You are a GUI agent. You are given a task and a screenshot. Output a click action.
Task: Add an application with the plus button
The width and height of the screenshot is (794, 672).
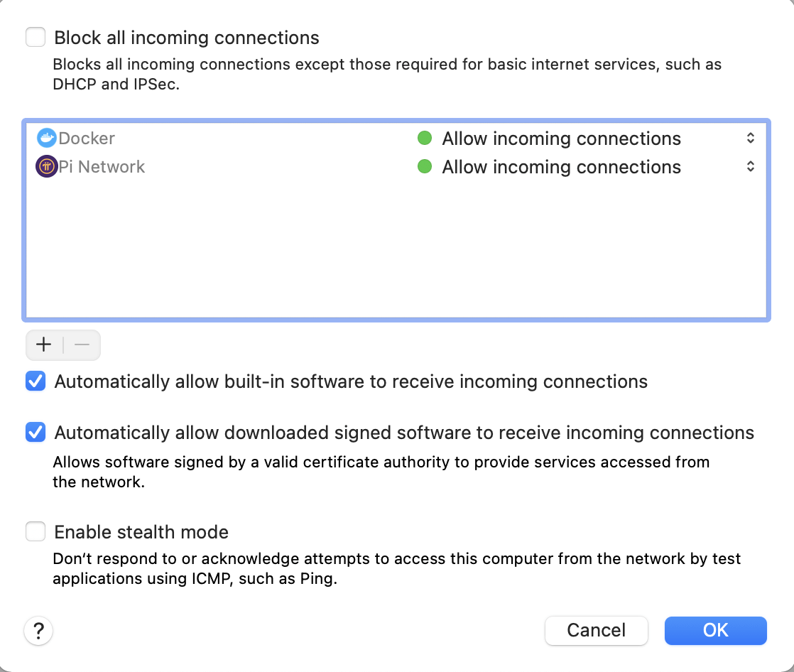(x=44, y=345)
